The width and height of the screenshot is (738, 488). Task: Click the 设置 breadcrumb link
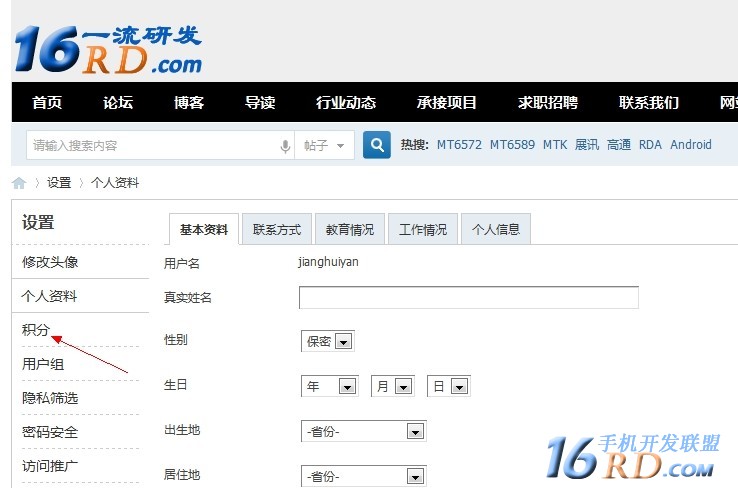pos(59,183)
